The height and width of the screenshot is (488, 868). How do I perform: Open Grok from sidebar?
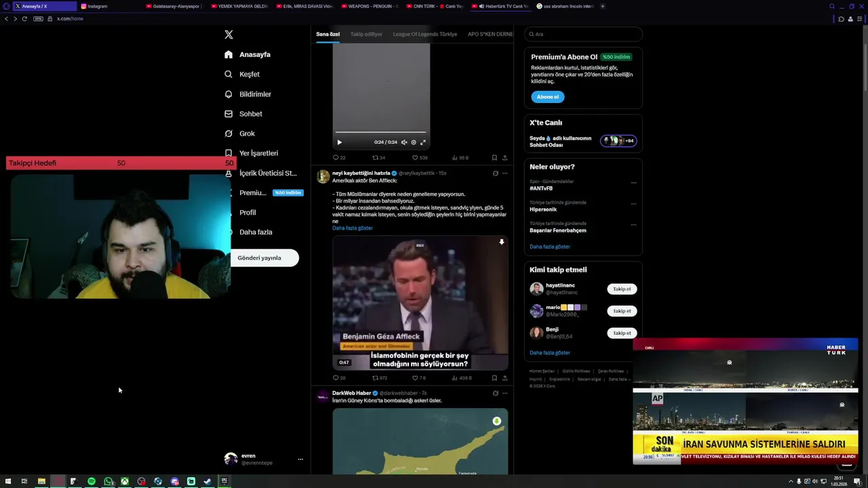tap(239, 134)
